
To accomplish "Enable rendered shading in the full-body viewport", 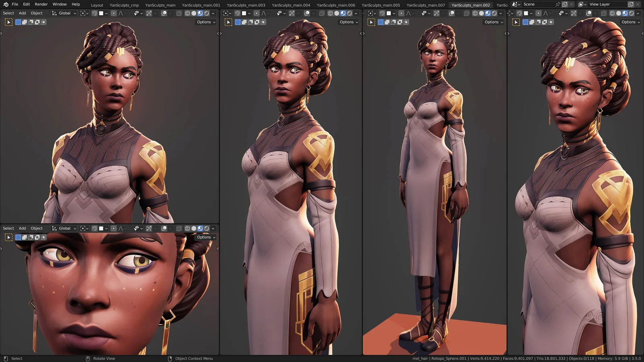I will (494, 13).
